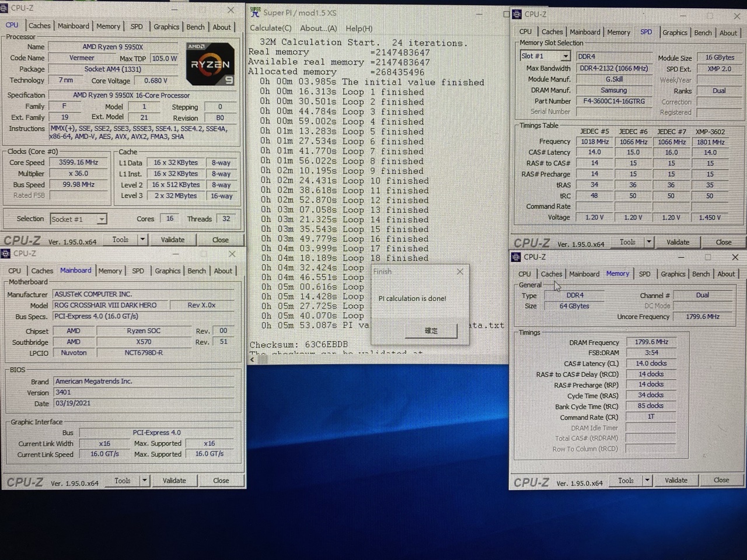
Task: Open Bench tab in CPU window
Action: pos(196,27)
